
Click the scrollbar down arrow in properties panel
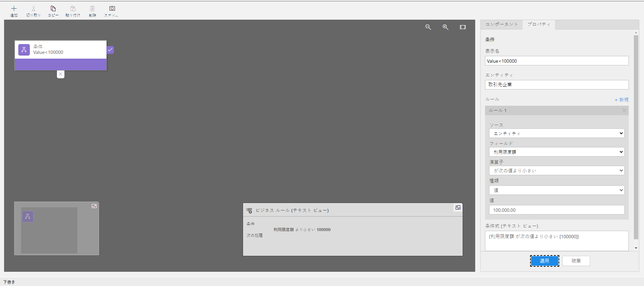pyautogui.click(x=636, y=248)
